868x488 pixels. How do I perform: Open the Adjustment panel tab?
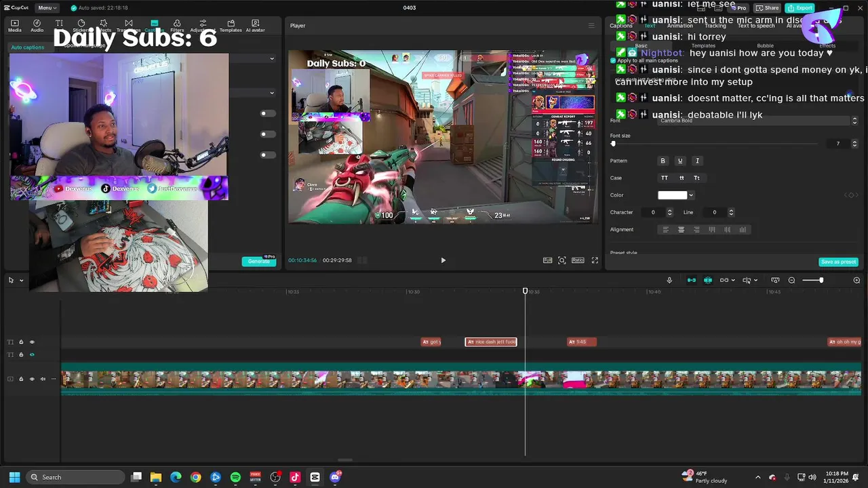[202, 26]
